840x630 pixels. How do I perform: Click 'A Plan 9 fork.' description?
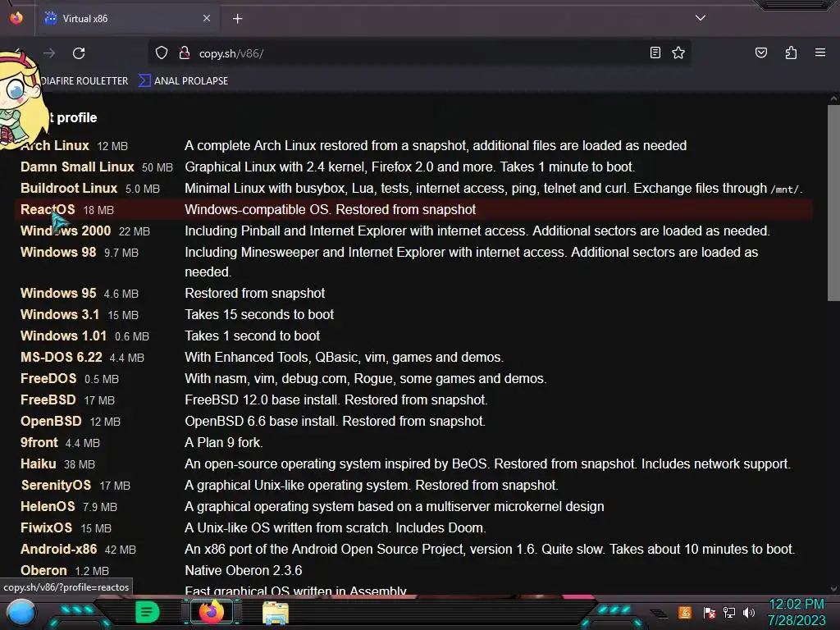[224, 442]
